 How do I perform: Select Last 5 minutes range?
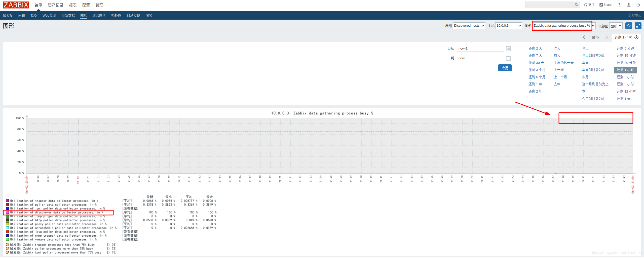coord(625,48)
